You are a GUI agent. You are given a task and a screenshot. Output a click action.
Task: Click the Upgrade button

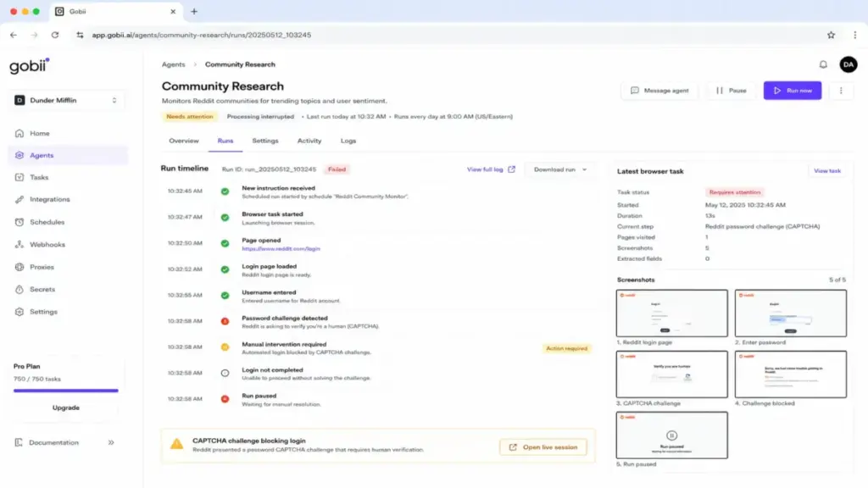(66, 408)
